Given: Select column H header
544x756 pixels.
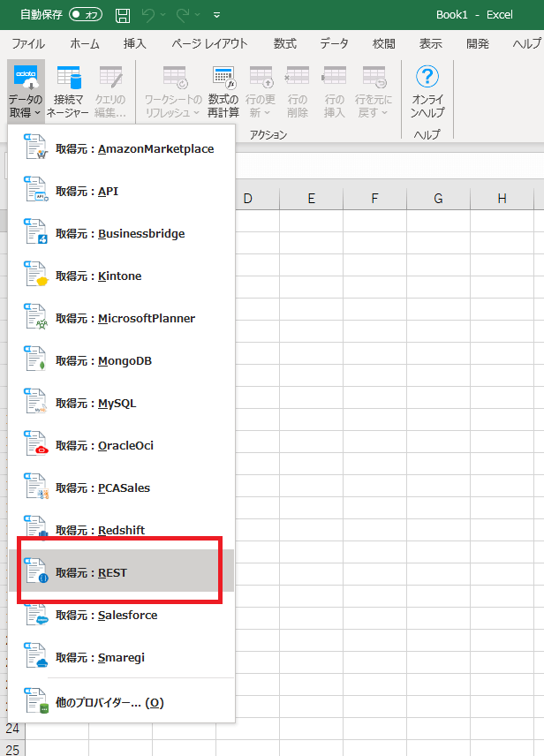Looking at the screenshot, I should pos(502,199).
